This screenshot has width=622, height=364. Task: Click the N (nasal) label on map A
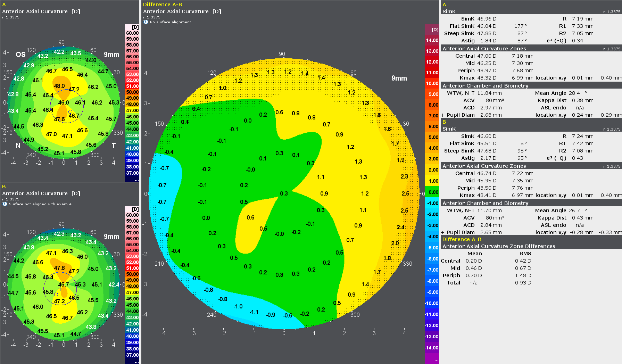(18, 146)
